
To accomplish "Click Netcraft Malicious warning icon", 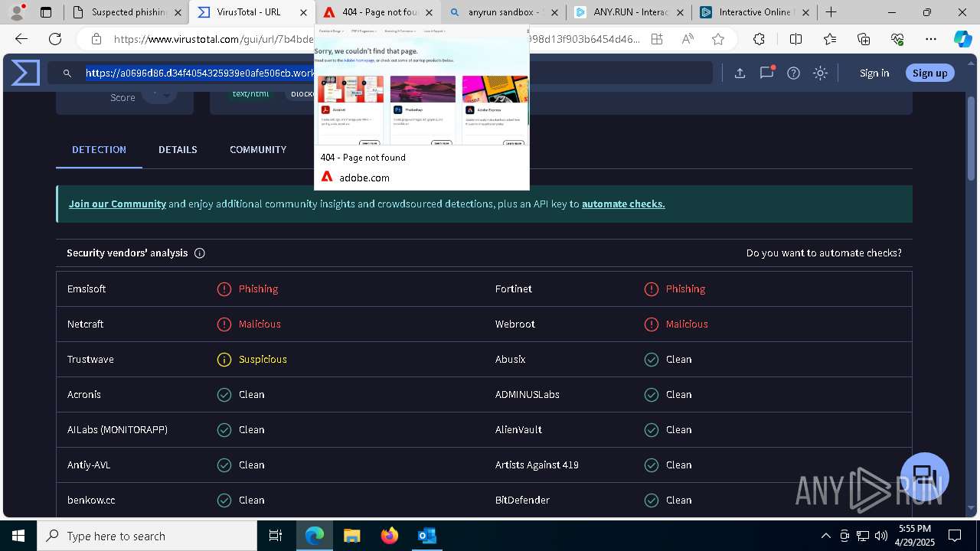I will point(224,324).
